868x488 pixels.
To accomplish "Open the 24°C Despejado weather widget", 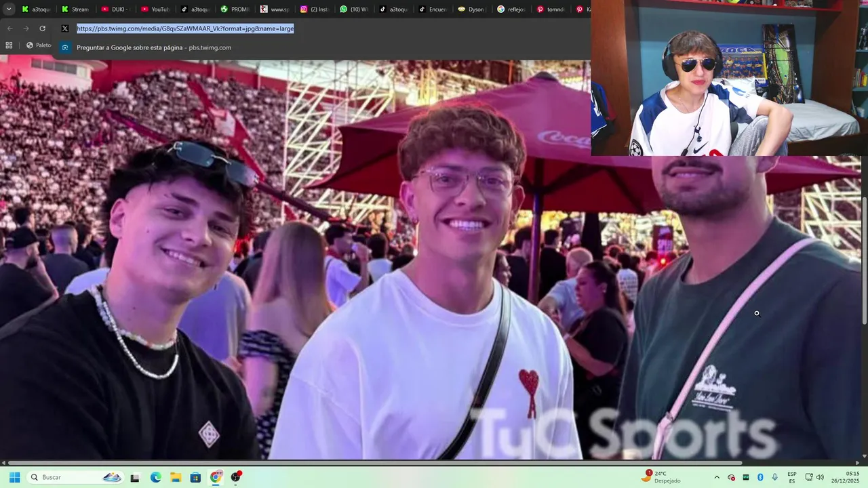I will click(661, 477).
